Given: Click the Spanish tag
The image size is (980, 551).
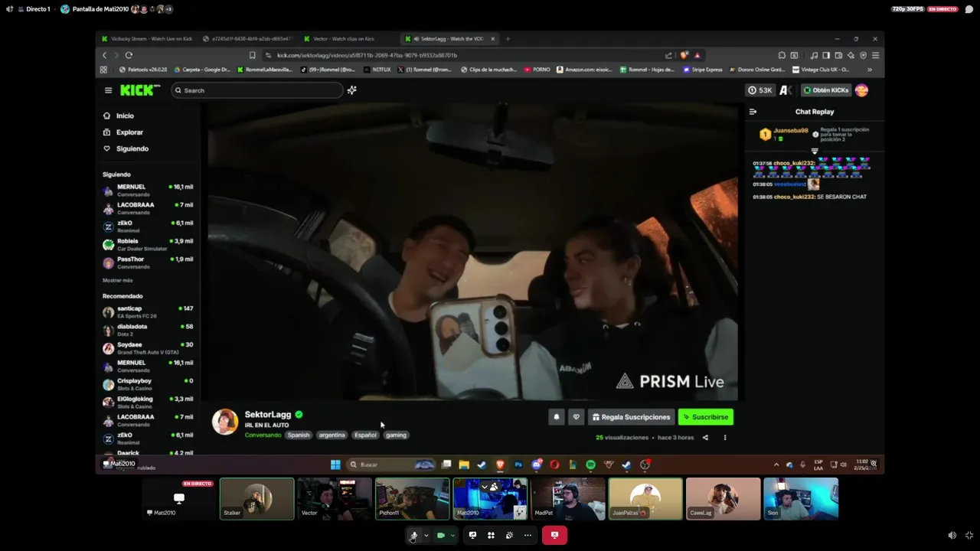Looking at the screenshot, I should pos(299,435).
